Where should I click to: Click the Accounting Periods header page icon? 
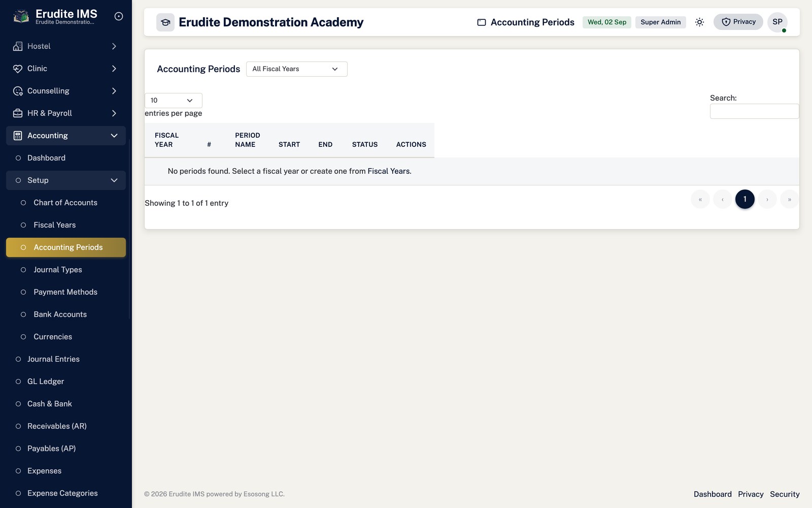tap(482, 22)
